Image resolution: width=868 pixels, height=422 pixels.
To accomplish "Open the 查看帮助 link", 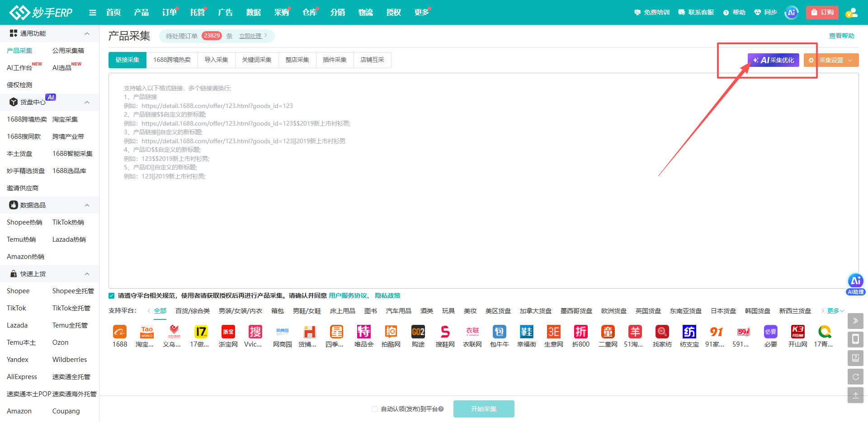I will (842, 36).
